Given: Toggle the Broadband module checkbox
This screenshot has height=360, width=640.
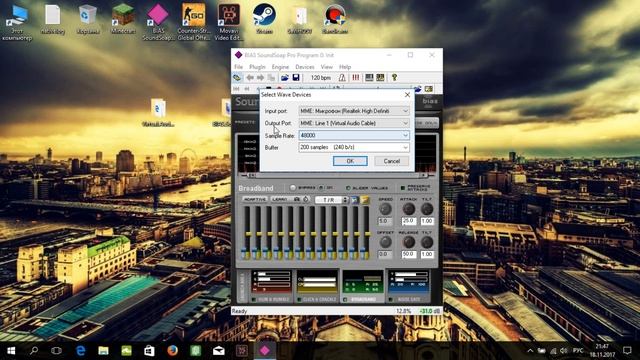Looking at the screenshot, I should tap(345, 300).
